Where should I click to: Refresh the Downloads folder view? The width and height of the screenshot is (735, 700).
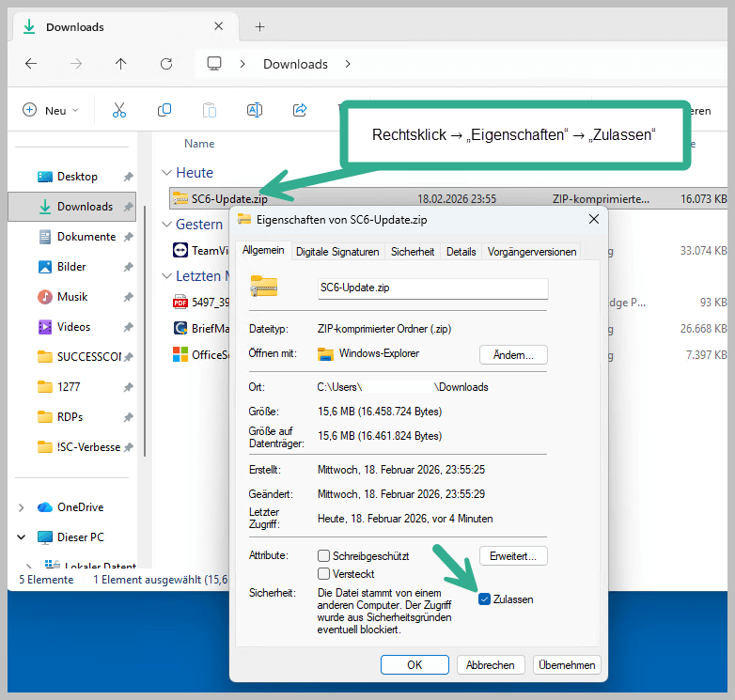point(166,64)
